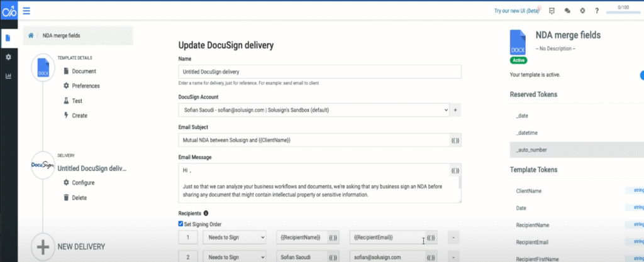Uncheck the Set Signing Order checkbox
The width and height of the screenshot is (644, 262).
point(180,224)
